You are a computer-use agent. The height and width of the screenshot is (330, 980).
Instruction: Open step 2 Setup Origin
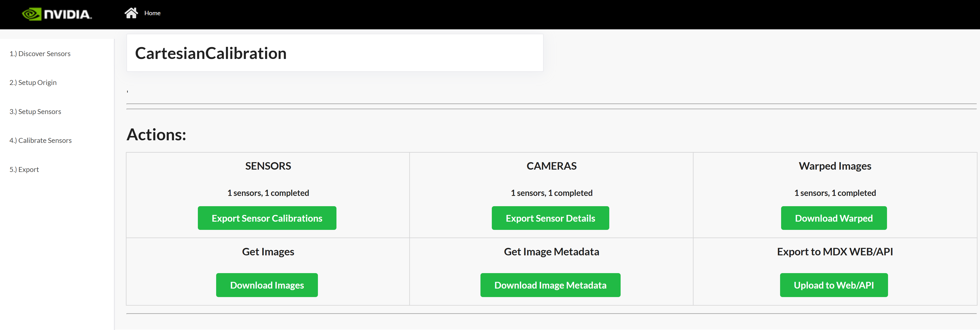pyautogui.click(x=33, y=82)
